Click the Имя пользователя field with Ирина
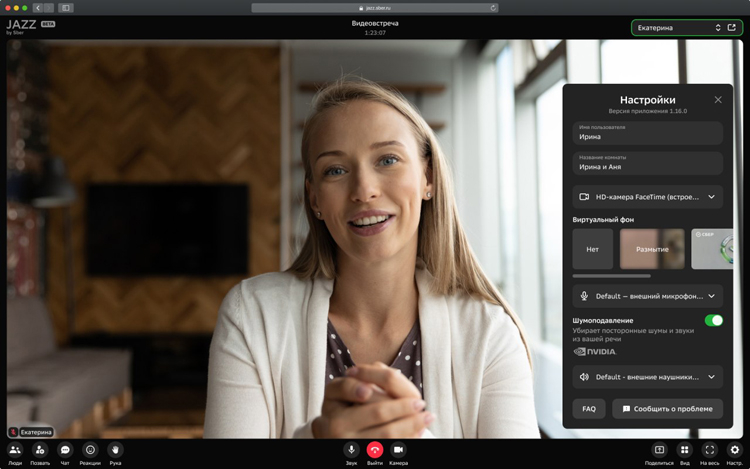 click(x=647, y=133)
